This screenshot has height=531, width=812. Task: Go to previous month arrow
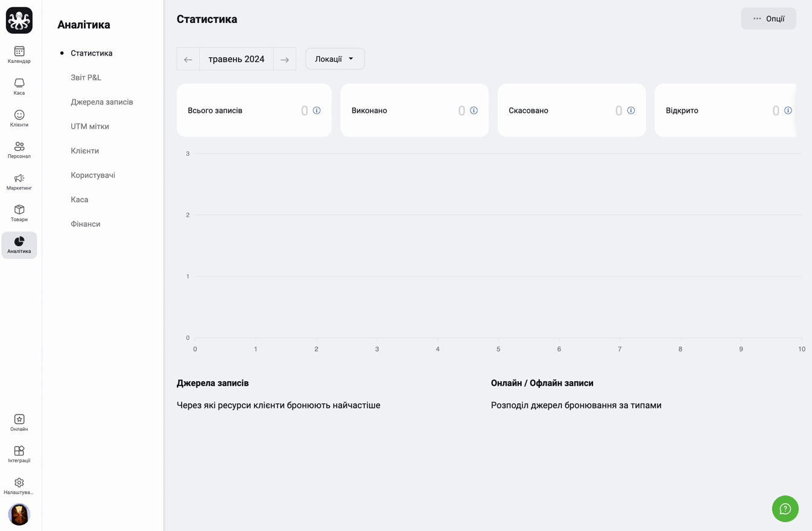[x=188, y=59]
